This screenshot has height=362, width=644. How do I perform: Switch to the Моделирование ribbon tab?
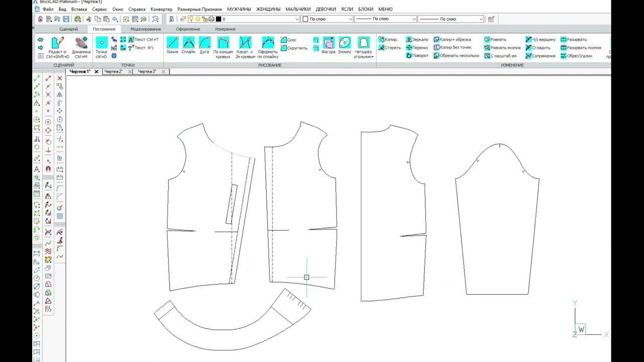[x=145, y=29]
